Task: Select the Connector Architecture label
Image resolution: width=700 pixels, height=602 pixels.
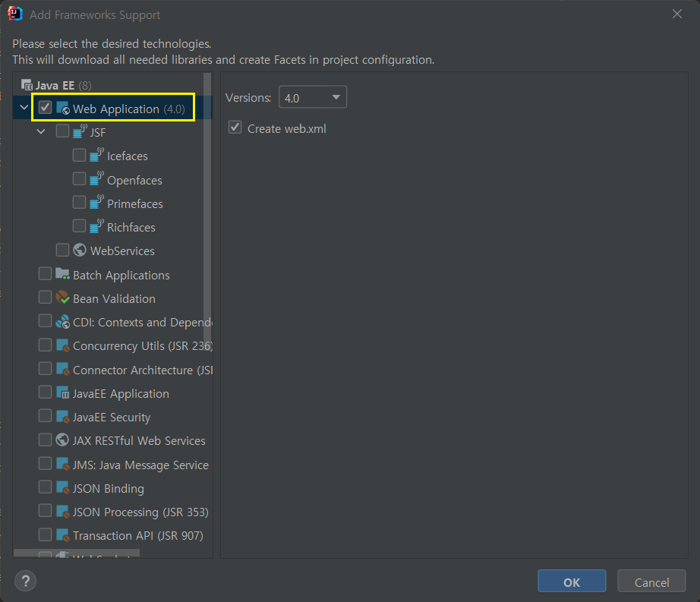Action: coord(143,370)
